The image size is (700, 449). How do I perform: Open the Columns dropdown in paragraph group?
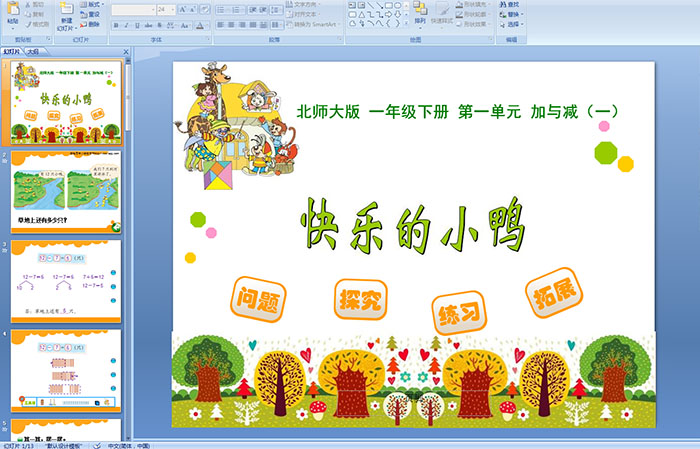(277, 25)
